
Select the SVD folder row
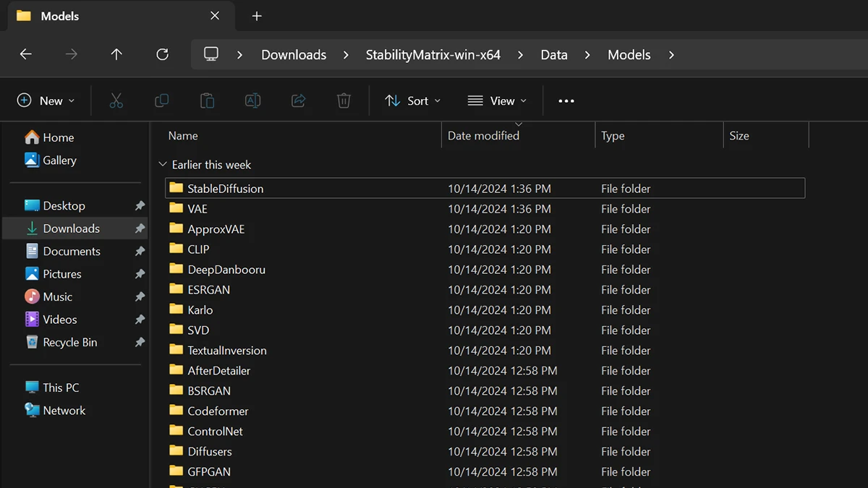485,330
